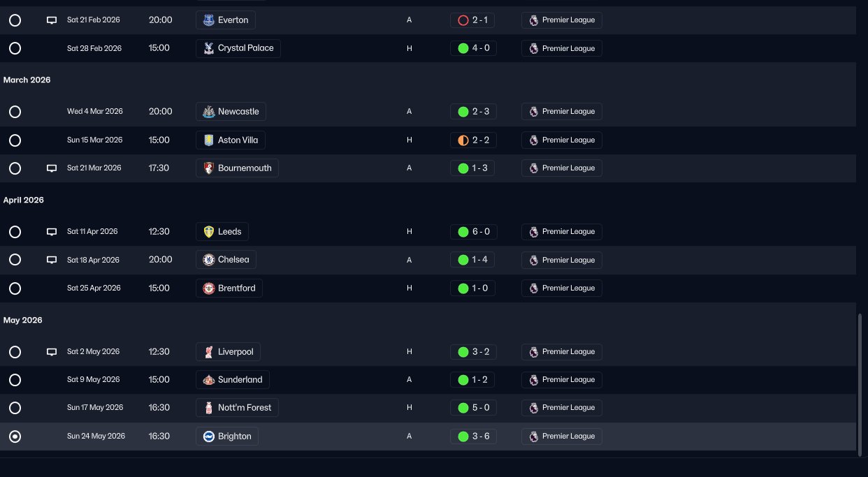Click the TV icon for Liverpool fixture
This screenshot has height=477, width=868.
[51, 352]
